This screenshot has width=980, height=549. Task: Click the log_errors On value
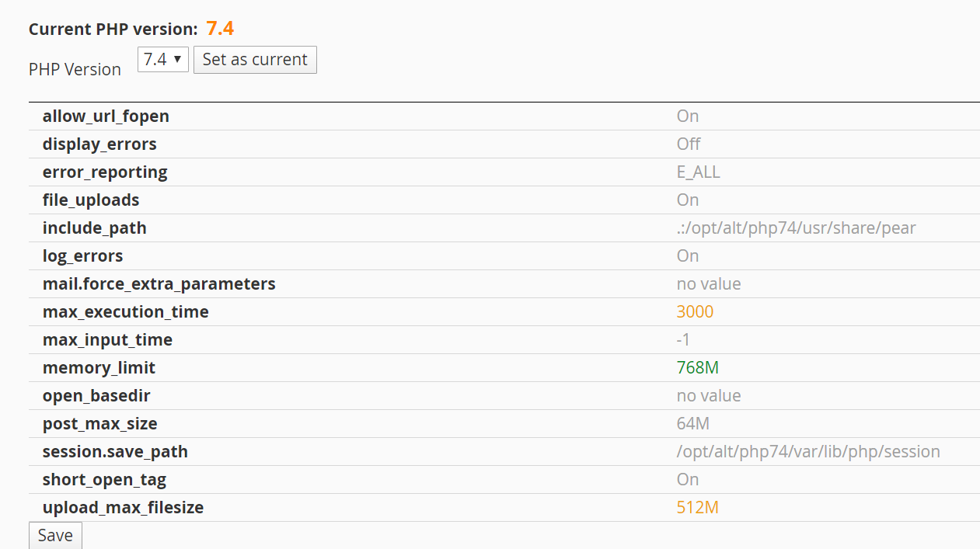[x=688, y=256]
